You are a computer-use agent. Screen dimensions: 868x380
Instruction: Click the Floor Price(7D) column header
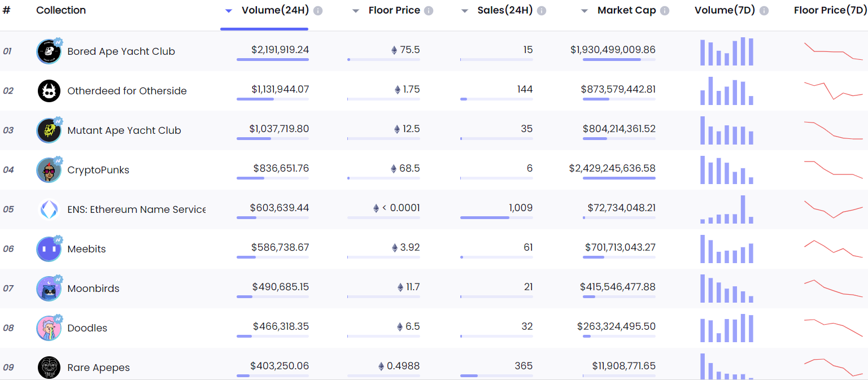coord(831,11)
